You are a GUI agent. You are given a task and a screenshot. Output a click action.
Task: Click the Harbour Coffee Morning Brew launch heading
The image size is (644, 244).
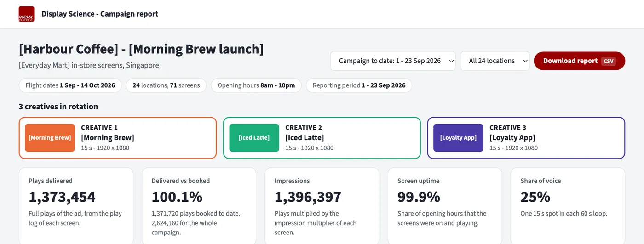coord(141,49)
